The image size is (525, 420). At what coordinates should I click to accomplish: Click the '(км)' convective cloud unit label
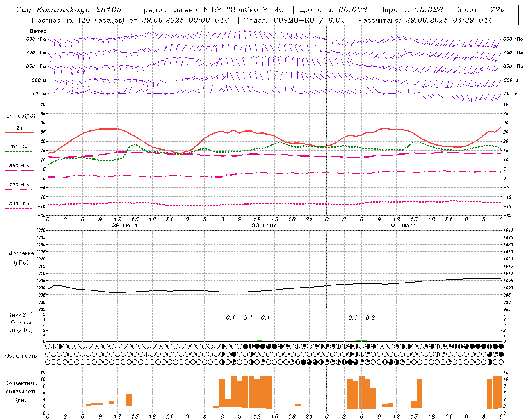pyautogui.click(x=21, y=399)
